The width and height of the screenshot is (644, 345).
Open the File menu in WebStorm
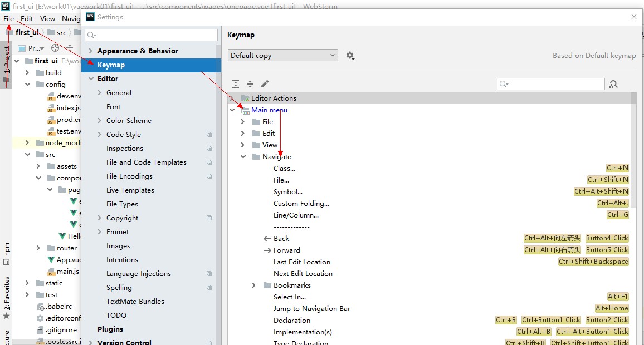pos(8,19)
